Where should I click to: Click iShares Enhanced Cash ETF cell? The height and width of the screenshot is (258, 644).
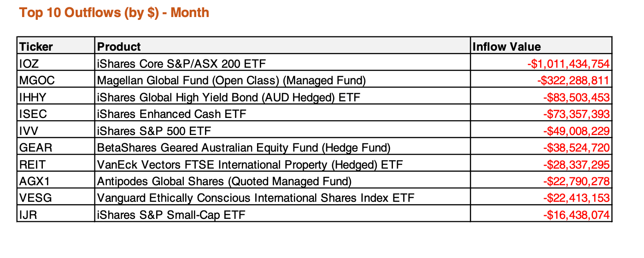(x=283, y=114)
